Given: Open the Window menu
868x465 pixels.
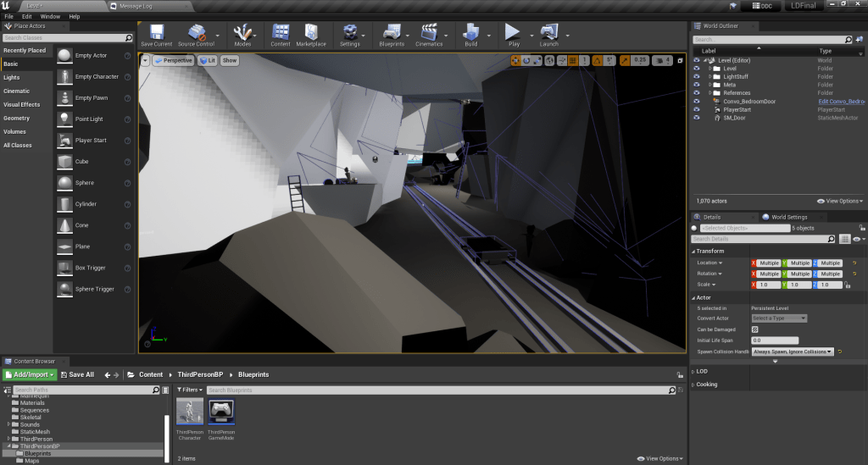Looking at the screenshot, I should (50, 16).
